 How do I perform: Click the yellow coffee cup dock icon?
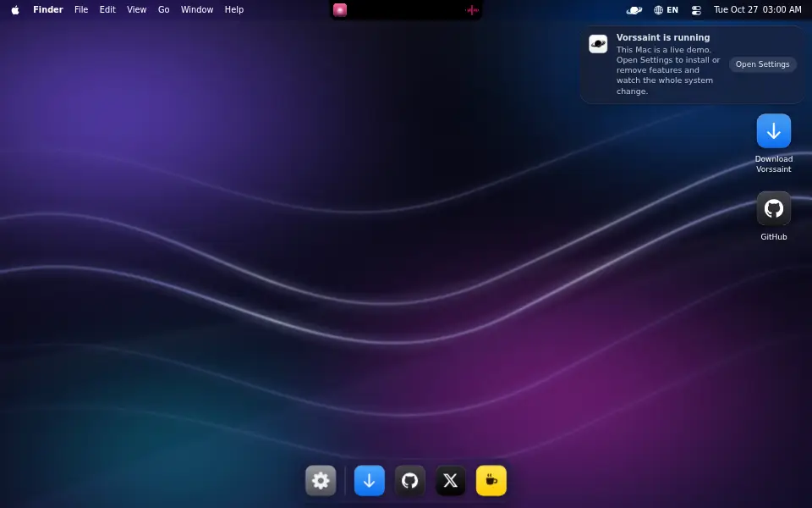point(491,481)
